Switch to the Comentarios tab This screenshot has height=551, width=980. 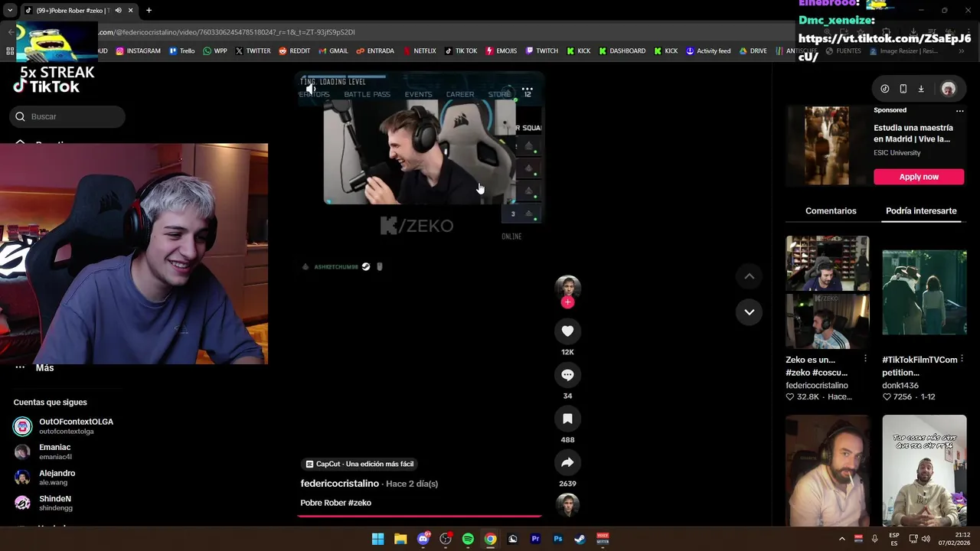coord(831,210)
